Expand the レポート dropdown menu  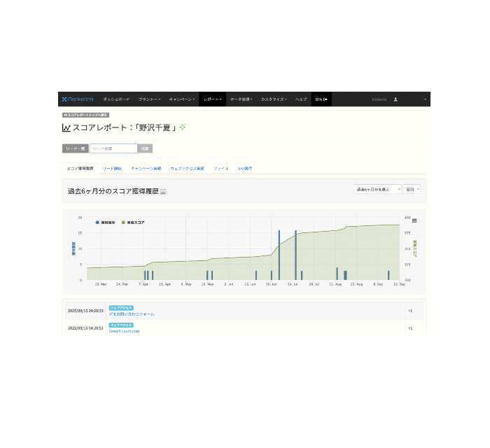point(213,99)
